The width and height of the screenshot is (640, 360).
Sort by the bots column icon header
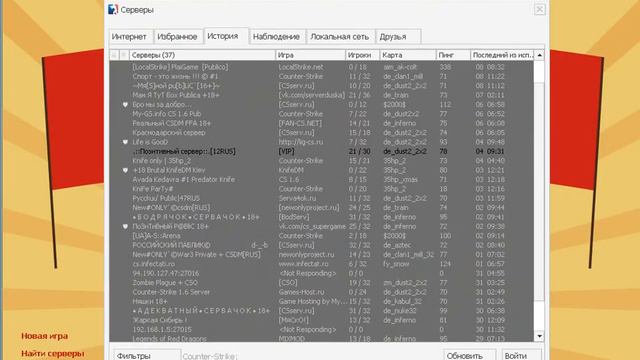coord(124,55)
